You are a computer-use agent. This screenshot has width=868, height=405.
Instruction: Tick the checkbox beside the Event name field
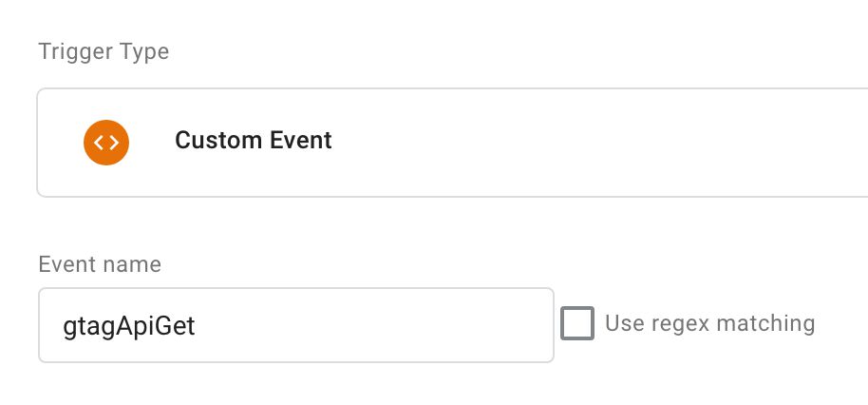coord(576,323)
